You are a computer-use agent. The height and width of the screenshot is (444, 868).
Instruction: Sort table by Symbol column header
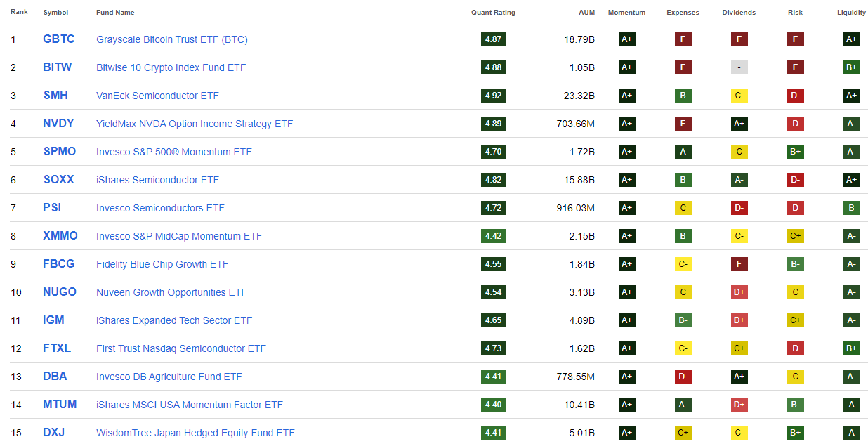click(x=55, y=13)
